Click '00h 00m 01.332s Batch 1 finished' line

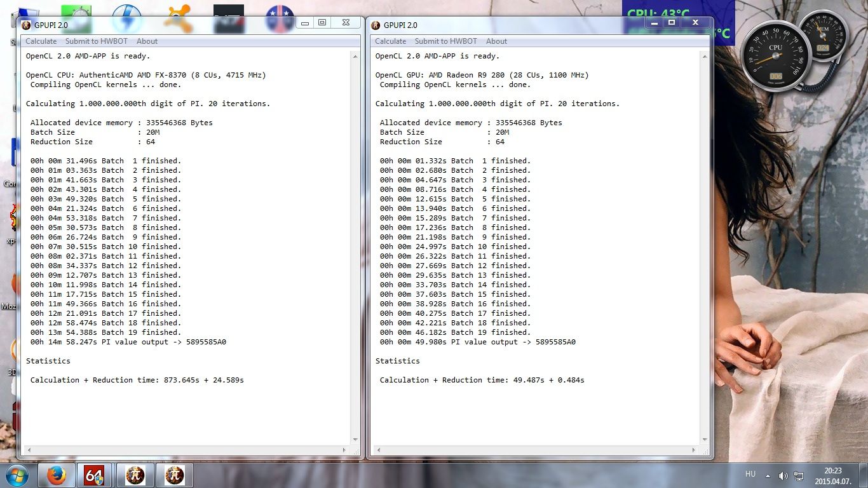(x=455, y=161)
